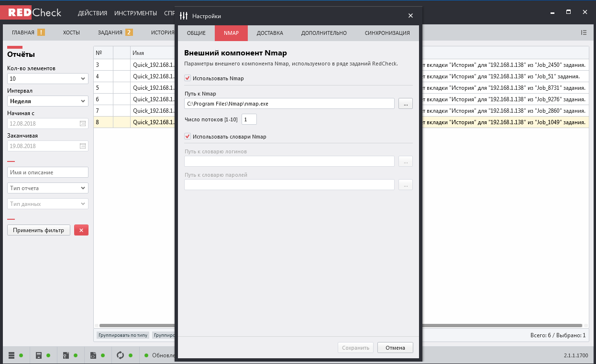Click the server status icon in status bar

(x=39, y=355)
